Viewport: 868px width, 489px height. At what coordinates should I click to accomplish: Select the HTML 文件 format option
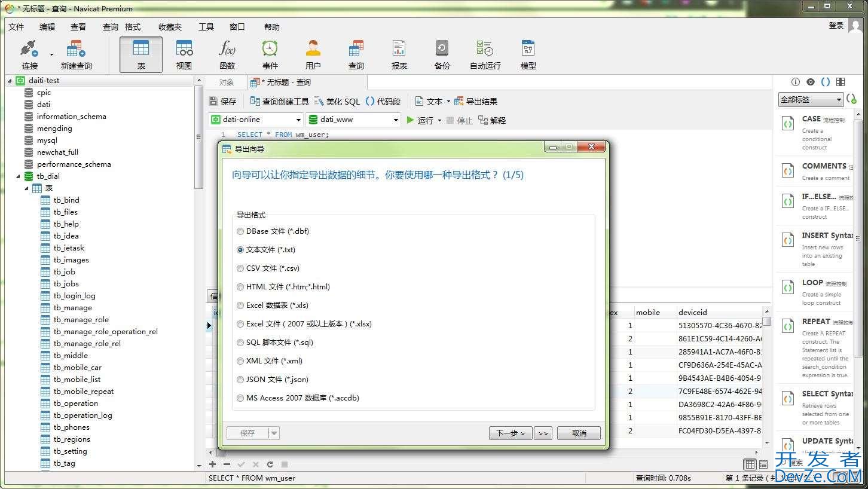283,287
